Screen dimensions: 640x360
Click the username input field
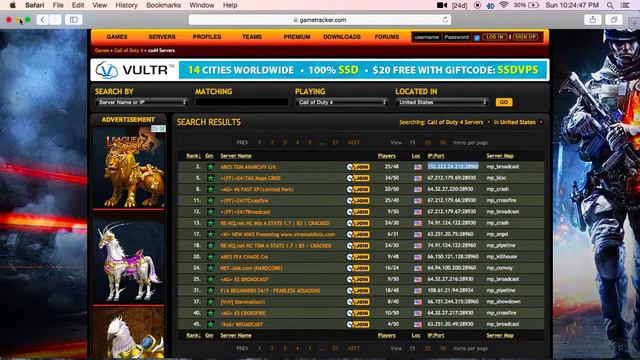point(427,37)
